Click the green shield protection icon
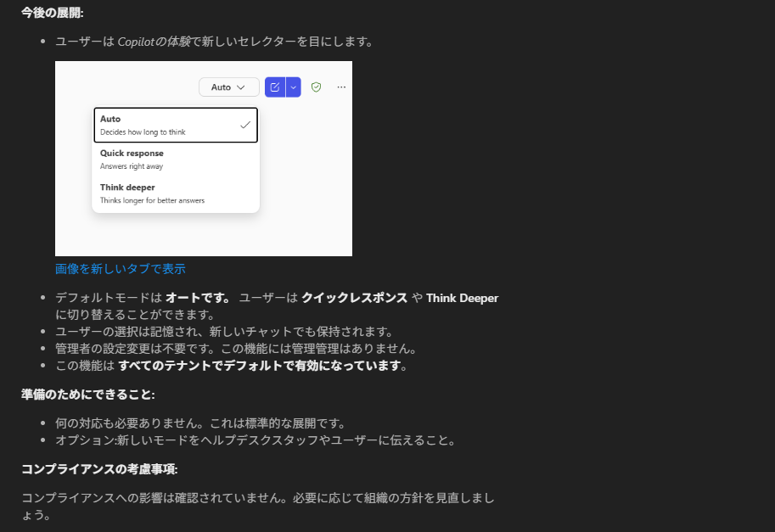The height and width of the screenshot is (532, 775). [x=317, y=87]
